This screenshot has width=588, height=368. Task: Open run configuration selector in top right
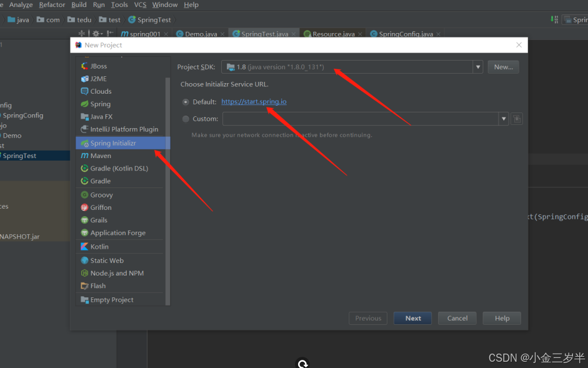pos(576,20)
